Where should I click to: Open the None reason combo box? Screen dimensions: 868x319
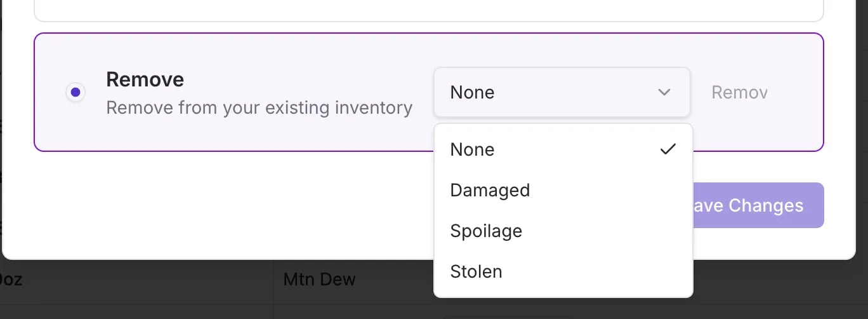[562, 93]
